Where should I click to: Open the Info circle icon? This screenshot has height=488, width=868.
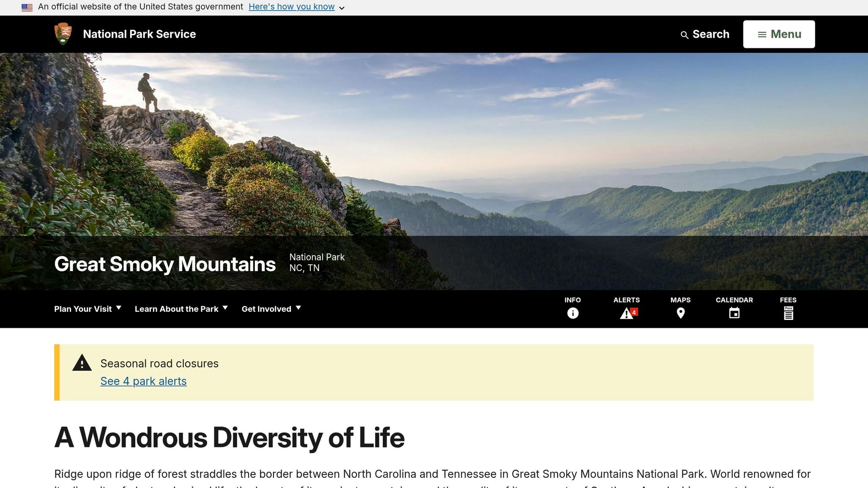click(x=573, y=313)
